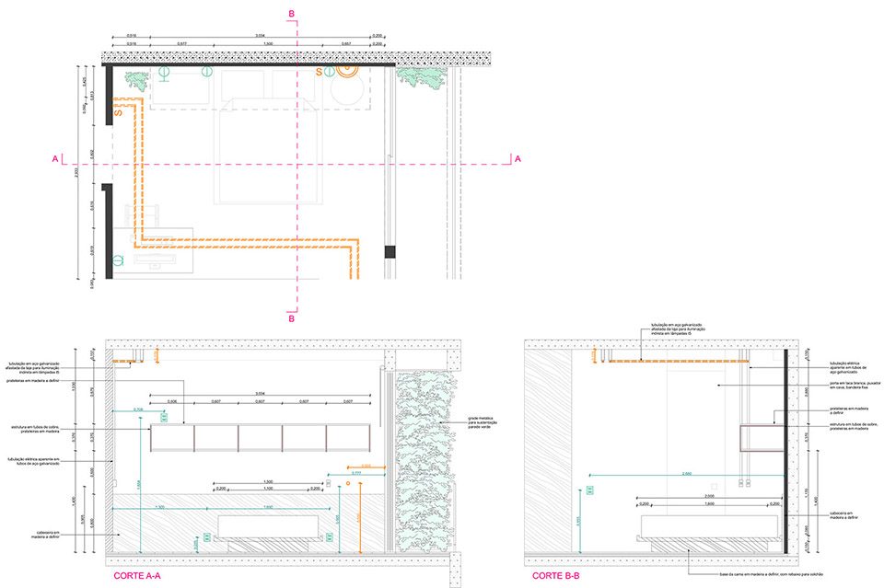Click the CORTE B-B title
Image resolution: width=884 pixels, height=588 pixels.
point(556,576)
